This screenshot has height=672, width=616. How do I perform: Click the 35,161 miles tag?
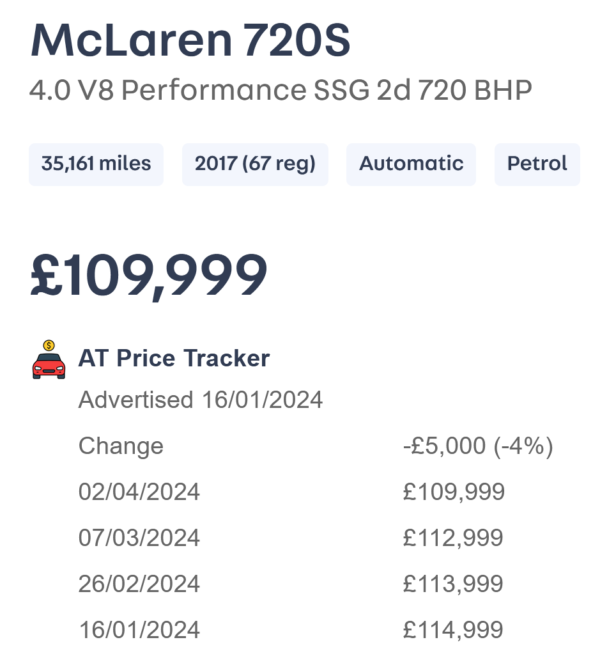[x=96, y=164]
